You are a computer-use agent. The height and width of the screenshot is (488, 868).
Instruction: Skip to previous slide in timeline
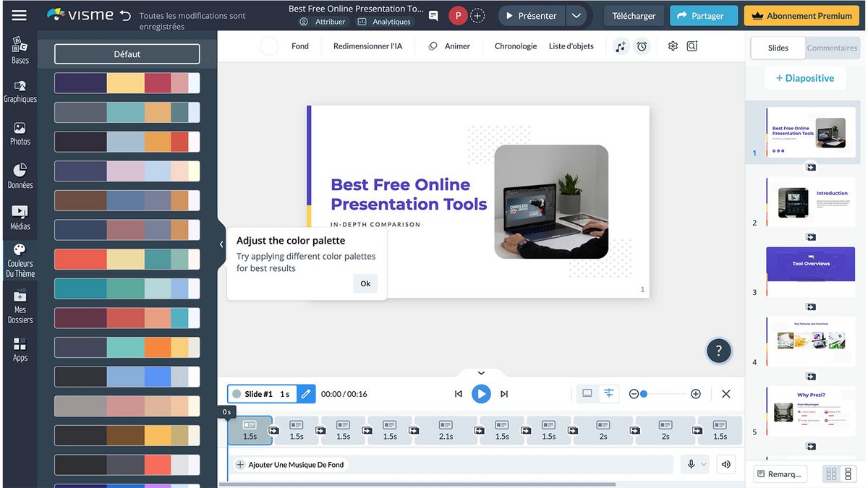[458, 394]
